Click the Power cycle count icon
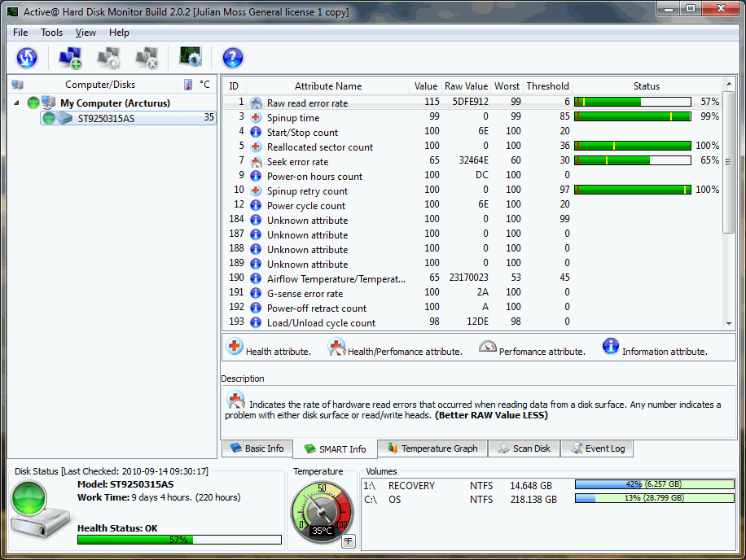This screenshot has width=746, height=560. (x=256, y=205)
